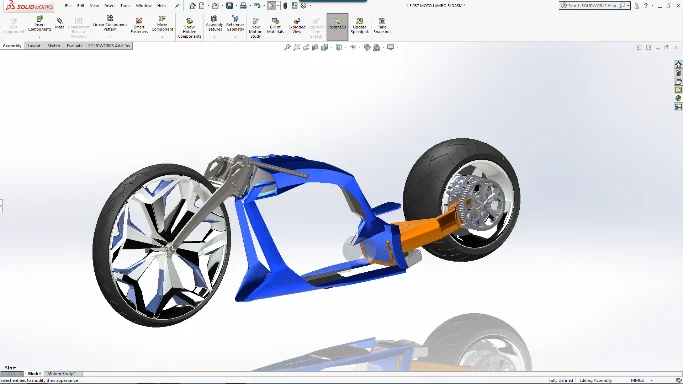The height and width of the screenshot is (384, 683).
Task: Switch to SOLIDWORKS Add-Ins tab
Action: [109, 45]
